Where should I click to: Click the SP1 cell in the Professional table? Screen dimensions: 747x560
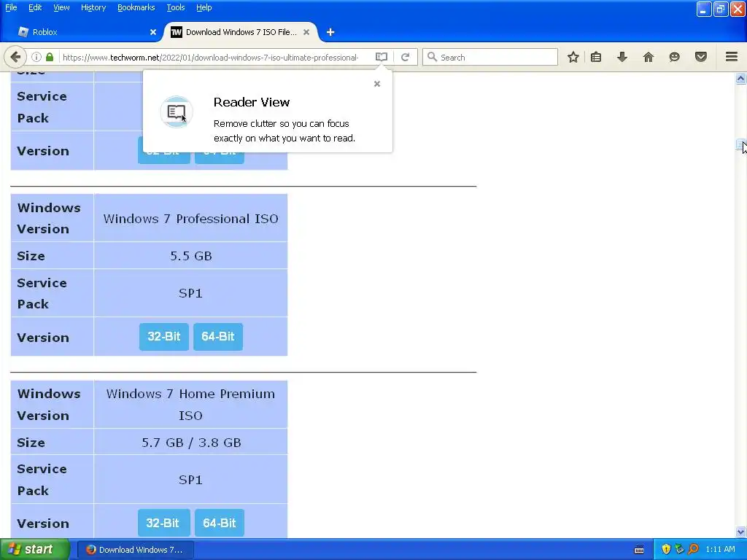(190, 293)
